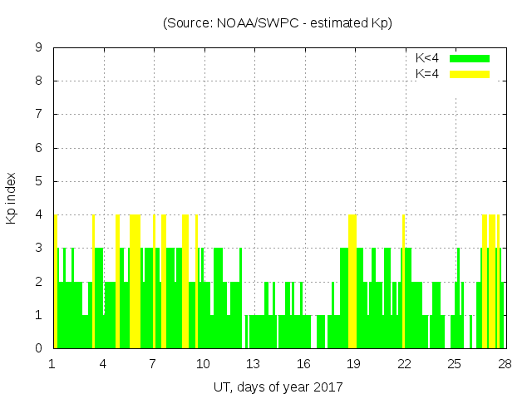Image resolution: width=532 pixels, height=399 pixels.
Task: Click the x-axis tick label 10
Action: coord(203,364)
